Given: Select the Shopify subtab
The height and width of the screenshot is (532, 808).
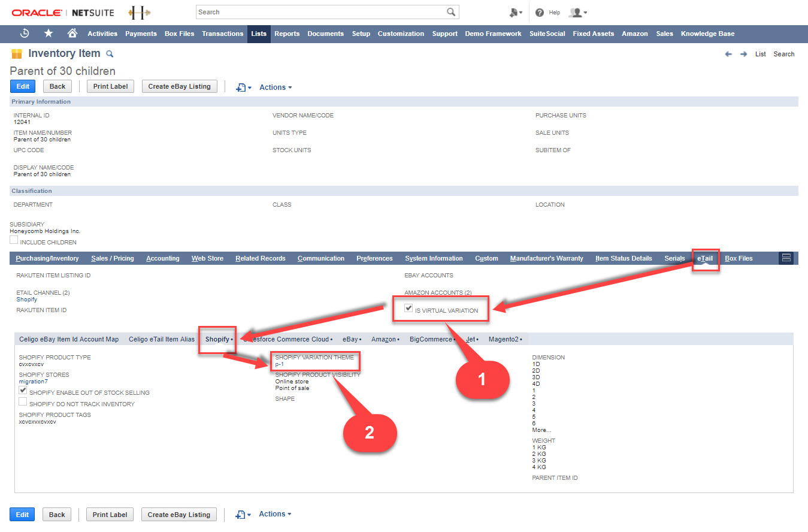Looking at the screenshot, I should click(218, 339).
